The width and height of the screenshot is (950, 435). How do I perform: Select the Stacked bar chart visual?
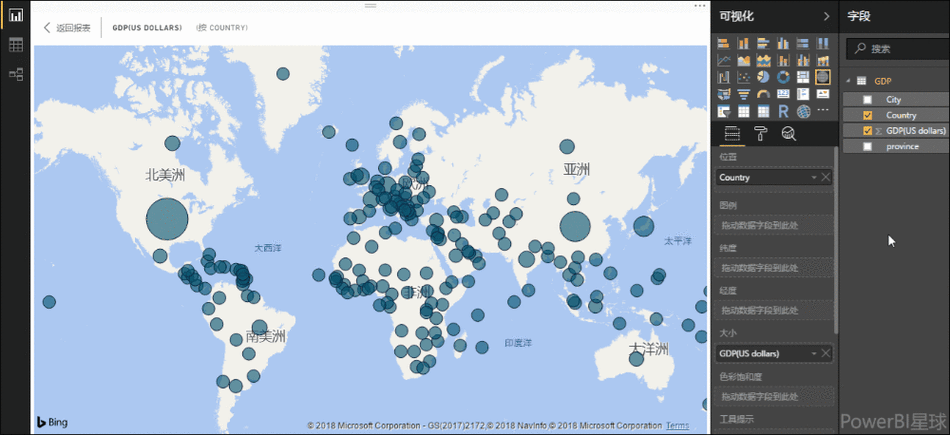(723, 44)
